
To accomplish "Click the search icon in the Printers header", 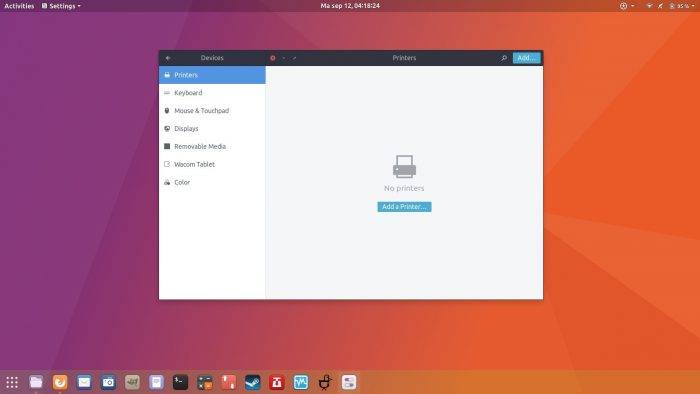I will pyautogui.click(x=504, y=58).
